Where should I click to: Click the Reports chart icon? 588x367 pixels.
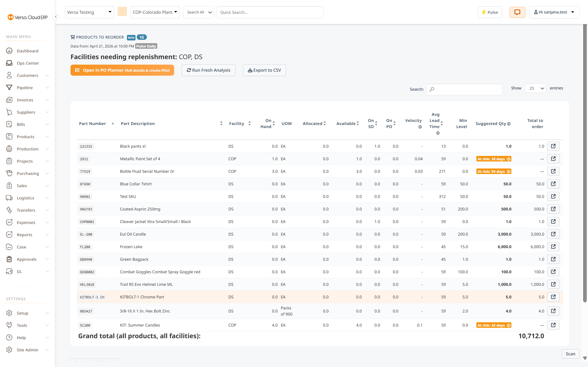9,235
